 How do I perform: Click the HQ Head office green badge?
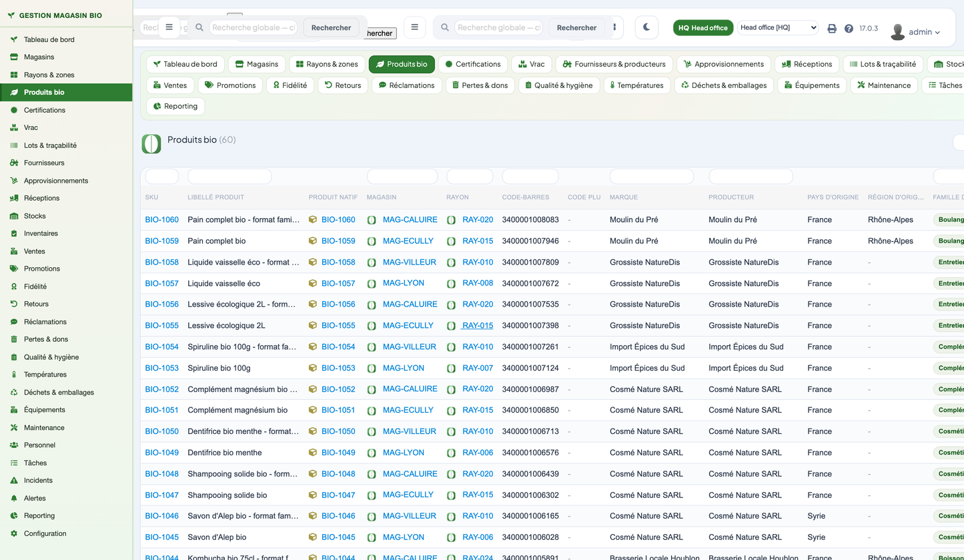[x=703, y=27]
